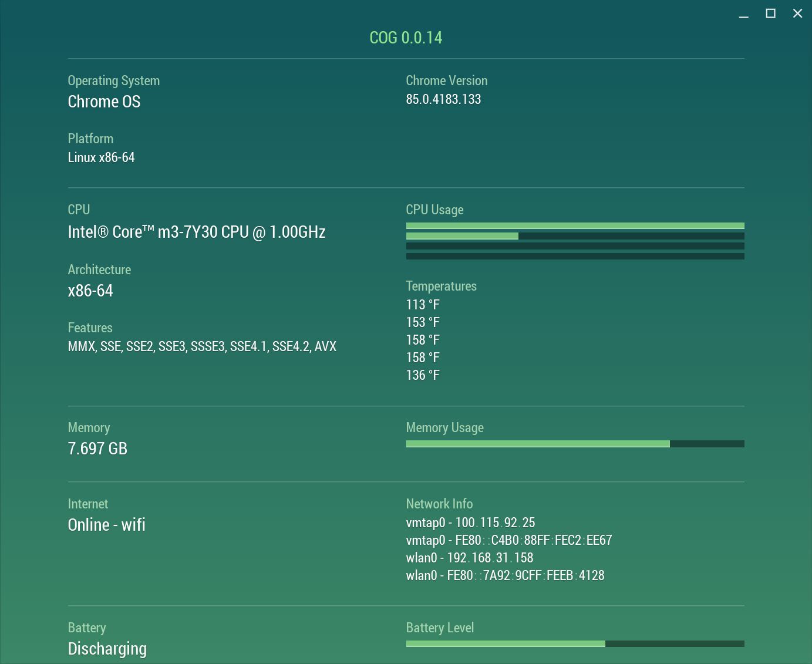Click the Intel Core m3-7Y30 CPU name
This screenshot has width=812, height=664.
197,232
